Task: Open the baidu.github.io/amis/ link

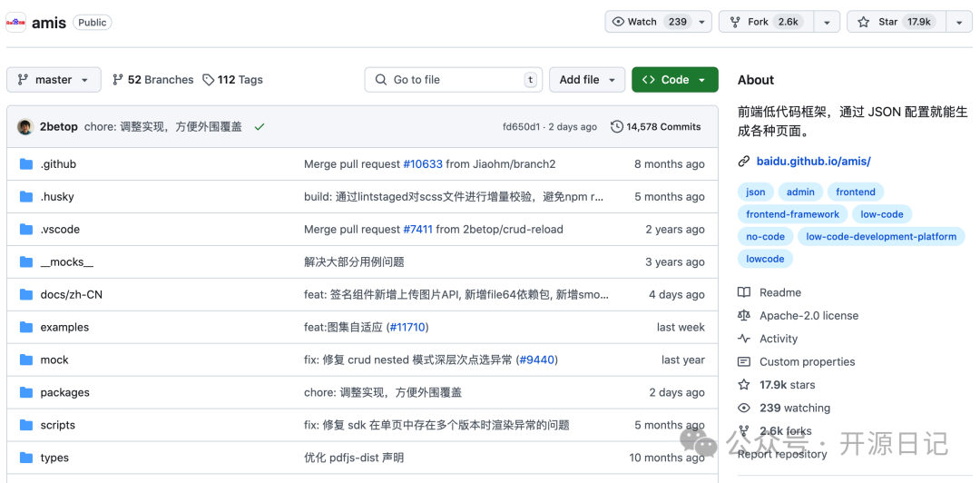Action: [813, 162]
